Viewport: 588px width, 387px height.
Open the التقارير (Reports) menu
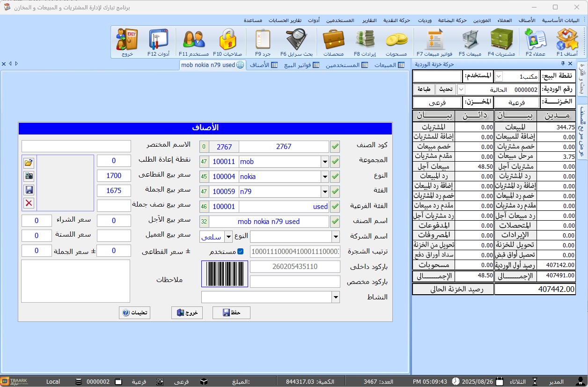tap(369, 21)
